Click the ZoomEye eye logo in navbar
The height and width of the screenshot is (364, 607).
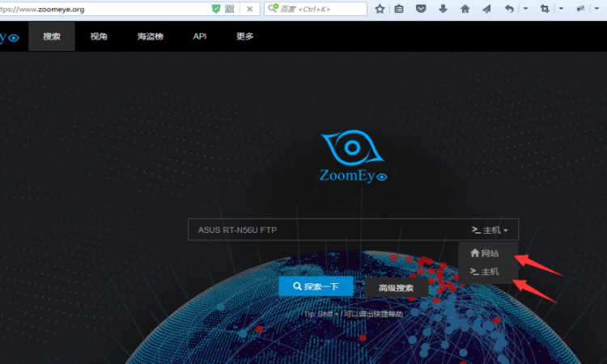tap(10, 37)
